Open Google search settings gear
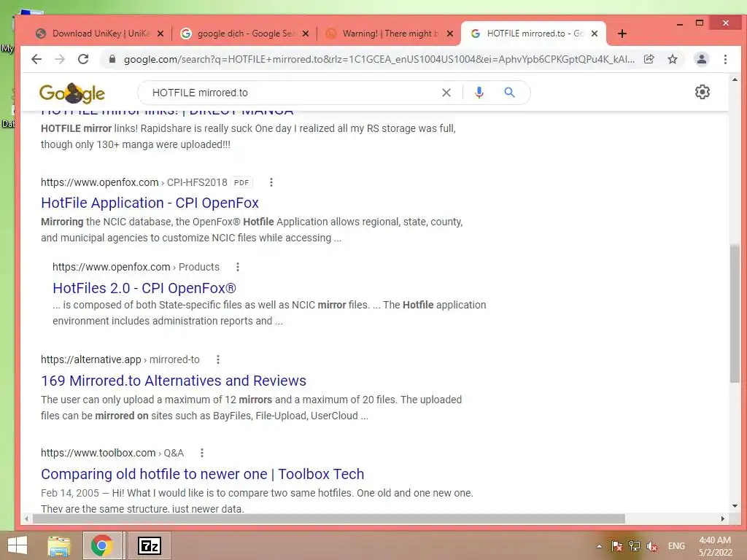This screenshot has width=747, height=560. pyautogui.click(x=703, y=92)
